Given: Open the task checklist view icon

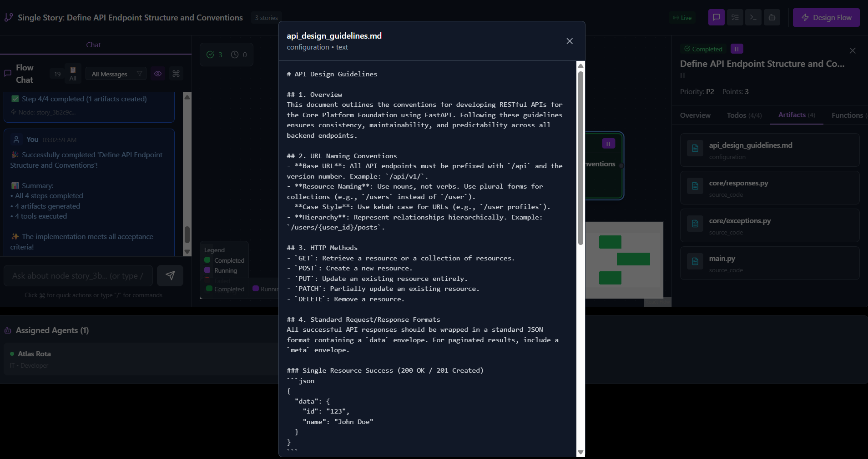Looking at the screenshot, I should point(735,18).
